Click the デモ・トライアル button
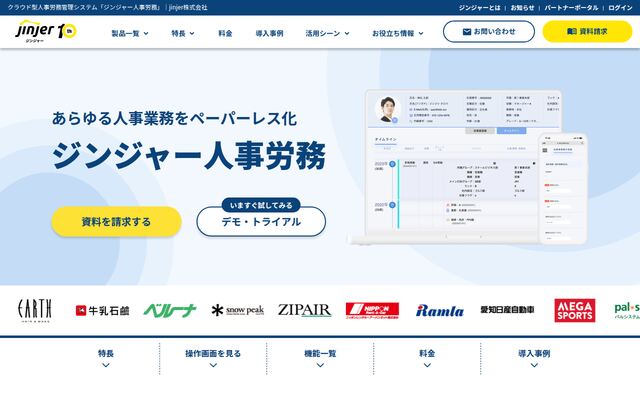This screenshot has width=640, height=400. (x=261, y=222)
